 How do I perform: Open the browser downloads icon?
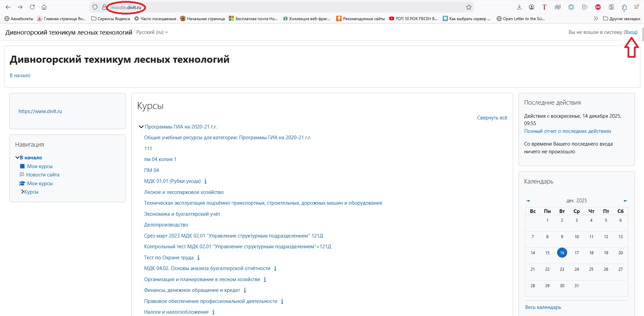[x=519, y=7]
